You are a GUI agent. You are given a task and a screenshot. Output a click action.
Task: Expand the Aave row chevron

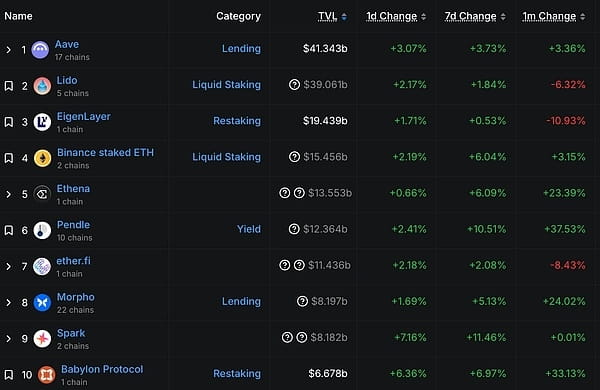[8, 50]
